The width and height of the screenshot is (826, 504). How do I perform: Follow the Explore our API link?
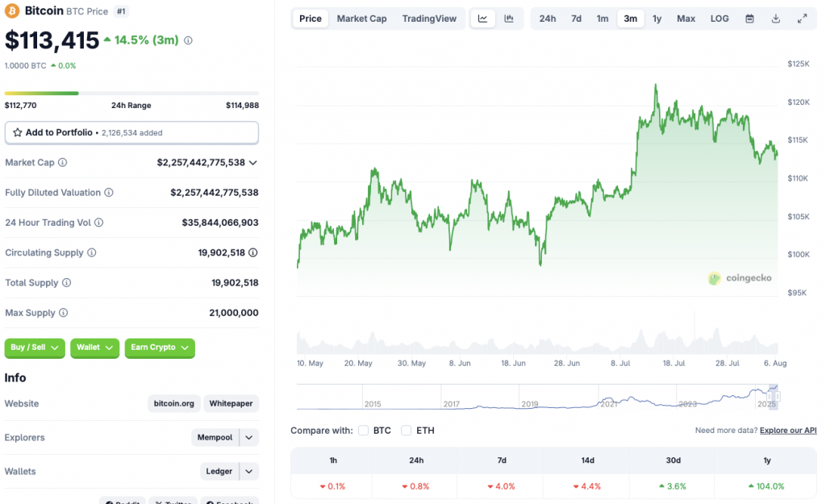788,431
